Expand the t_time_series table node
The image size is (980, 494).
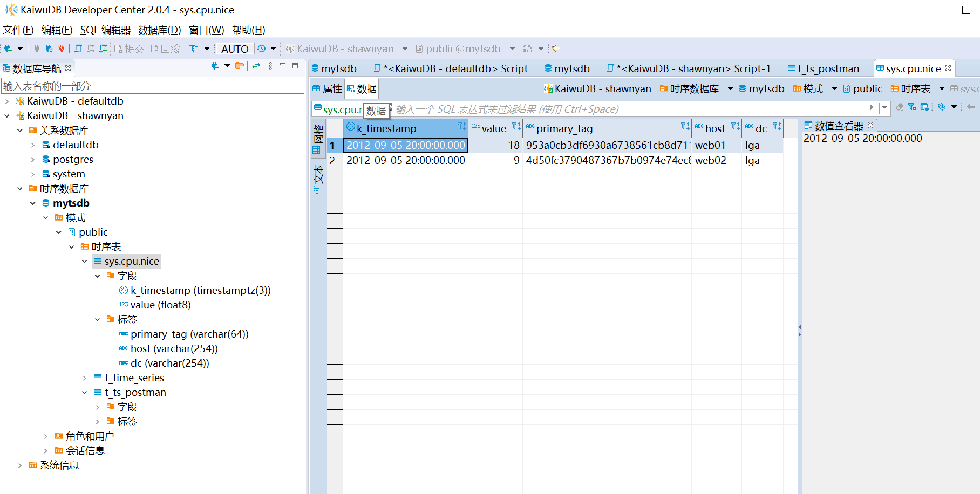(x=85, y=378)
